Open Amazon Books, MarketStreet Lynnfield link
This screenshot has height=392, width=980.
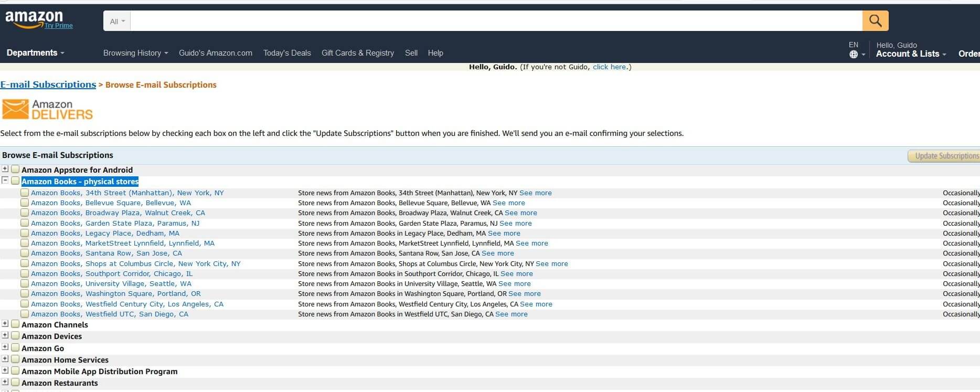pos(123,243)
